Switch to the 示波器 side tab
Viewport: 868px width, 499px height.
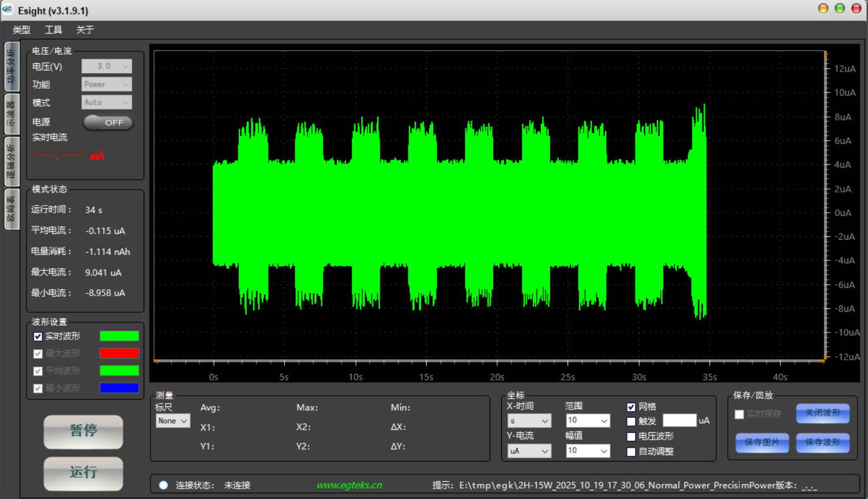click(x=12, y=114)
